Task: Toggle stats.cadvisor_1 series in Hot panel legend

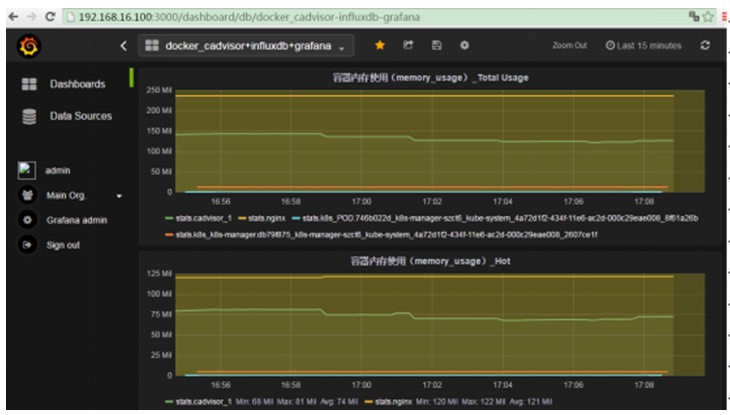Action: coord(203,401)
